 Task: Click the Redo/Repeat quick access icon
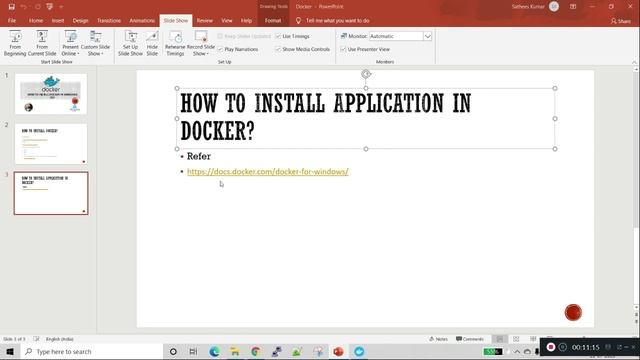point(38,7)
